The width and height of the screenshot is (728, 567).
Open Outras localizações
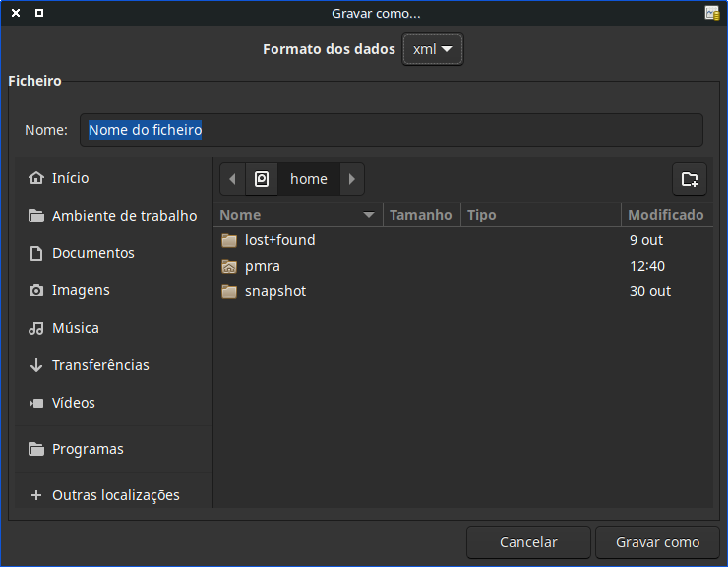point(114,495)
